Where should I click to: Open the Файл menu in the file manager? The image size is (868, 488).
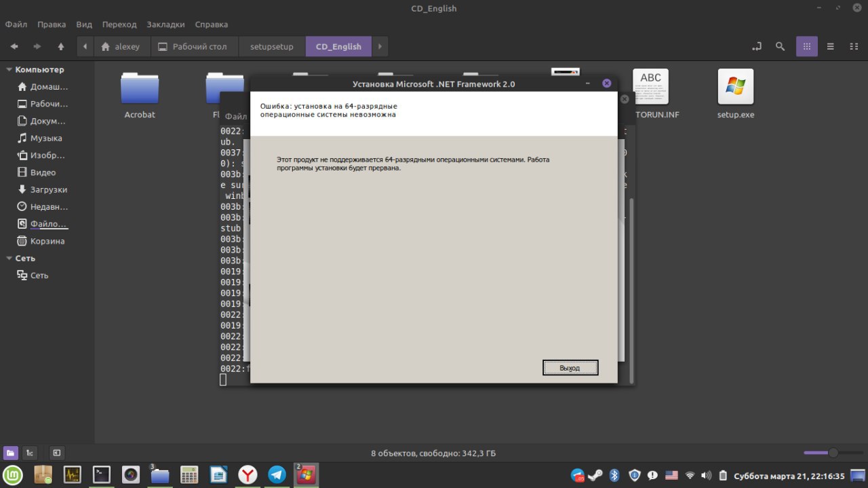click(x=16, y=24)
